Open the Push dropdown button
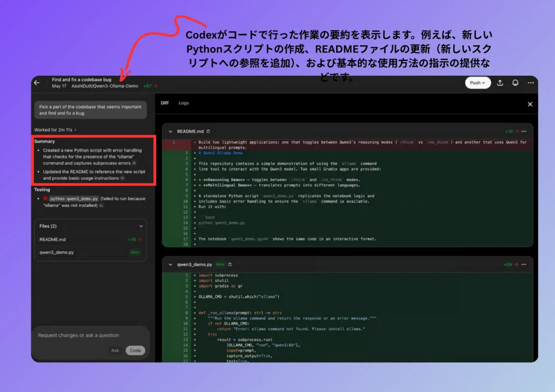Screen dimensions: 555x392 click(477, 83)
